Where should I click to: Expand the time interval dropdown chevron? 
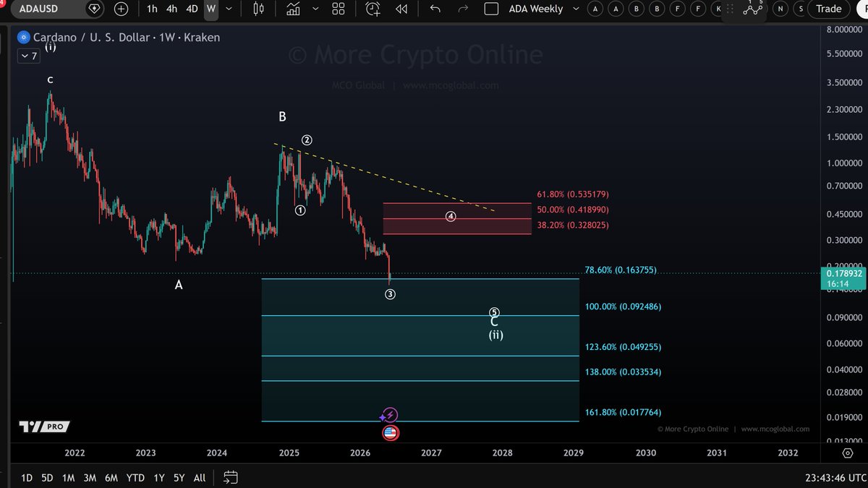point(229,9)
